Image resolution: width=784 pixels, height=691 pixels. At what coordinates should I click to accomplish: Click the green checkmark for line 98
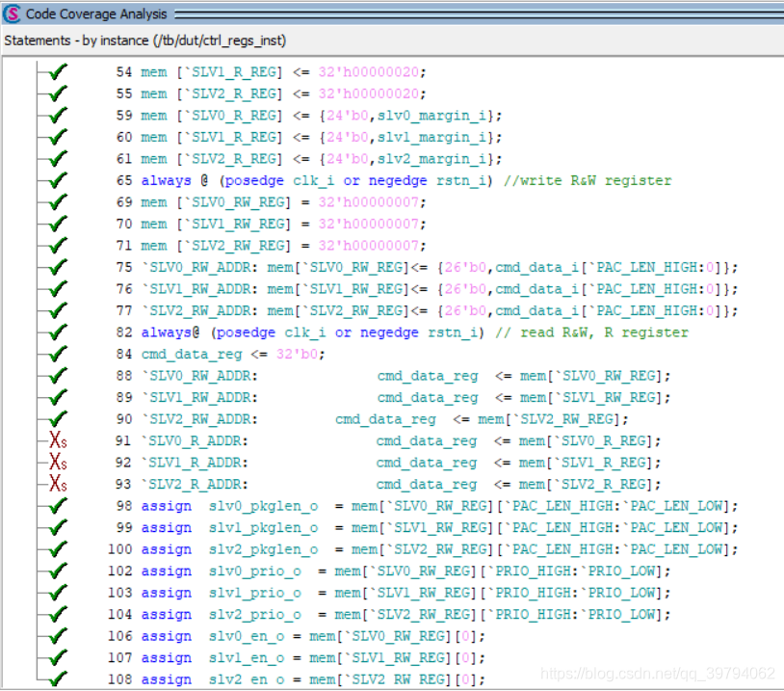pyautogui.click(x=58, y=505)
